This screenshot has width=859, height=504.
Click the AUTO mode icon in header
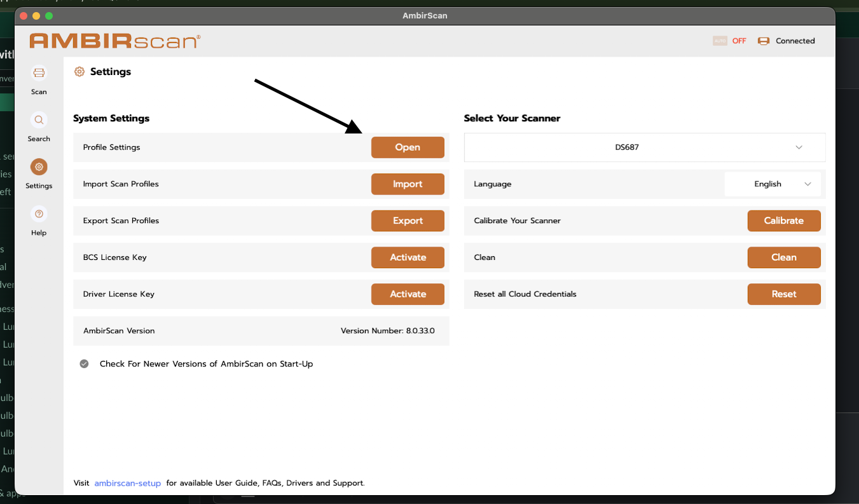point(720,41)
